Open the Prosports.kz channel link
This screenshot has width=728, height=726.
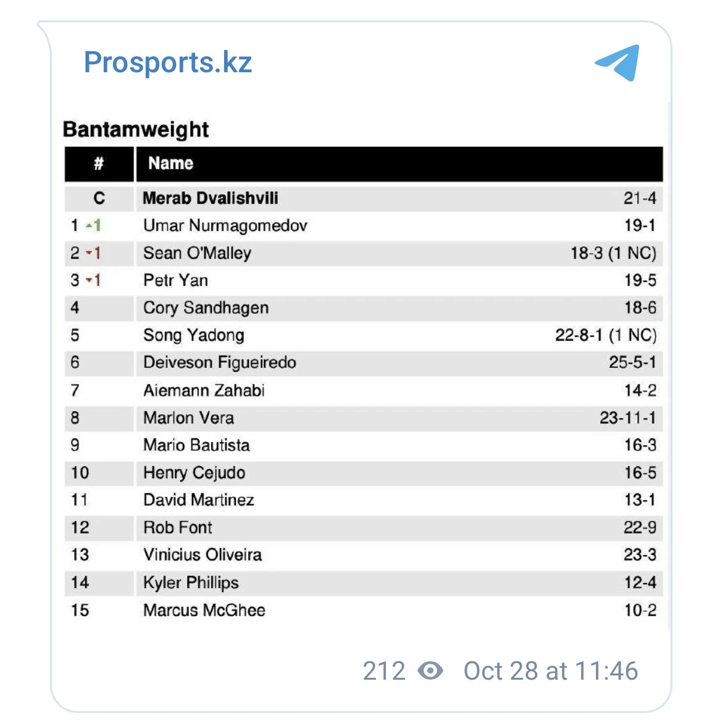tap(168, 62)
